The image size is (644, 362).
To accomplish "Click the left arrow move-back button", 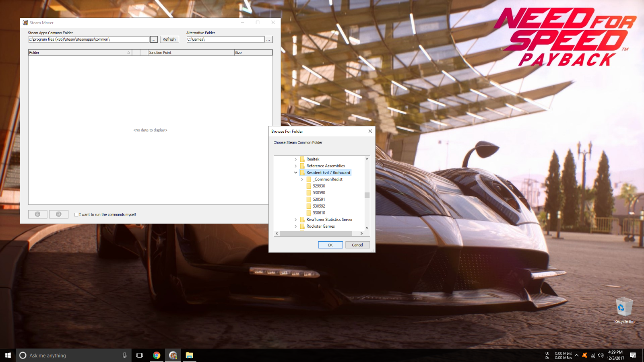I will (37, 214).
